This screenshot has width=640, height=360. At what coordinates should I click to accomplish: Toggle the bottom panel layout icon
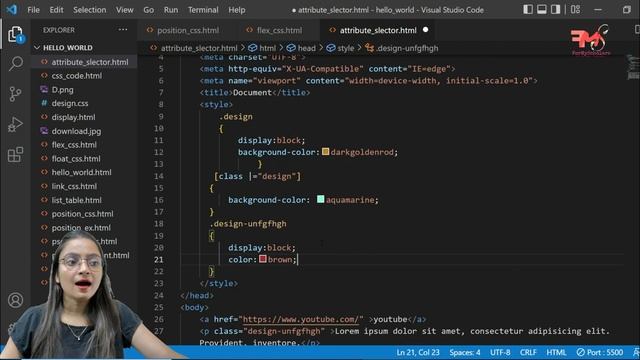pos(542,9)
